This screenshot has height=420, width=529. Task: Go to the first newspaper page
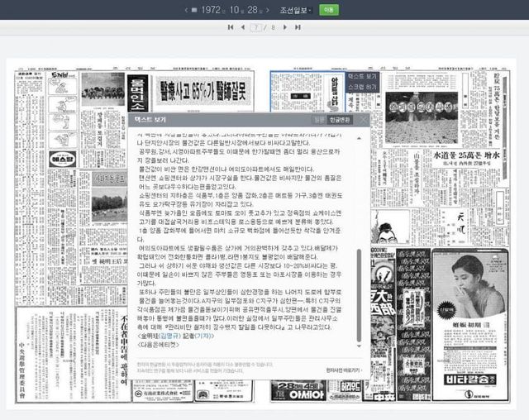pyautogui.click(x=231, y=27)
